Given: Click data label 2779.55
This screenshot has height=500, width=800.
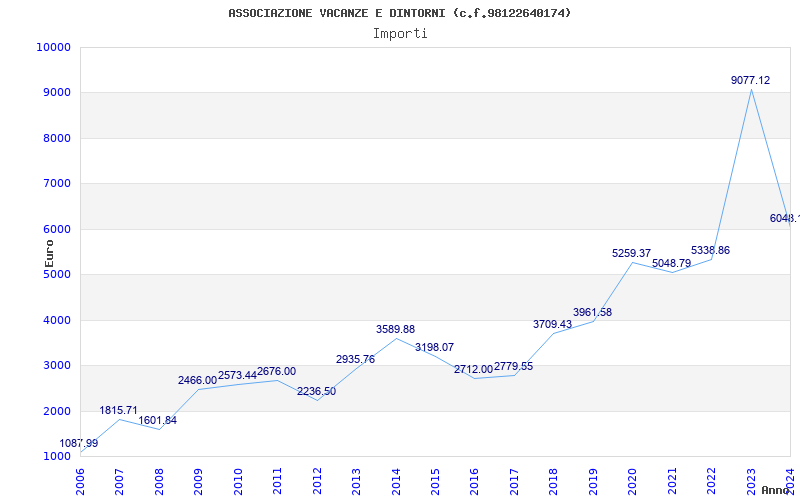Looking at the screenshot, I should 513,366.
